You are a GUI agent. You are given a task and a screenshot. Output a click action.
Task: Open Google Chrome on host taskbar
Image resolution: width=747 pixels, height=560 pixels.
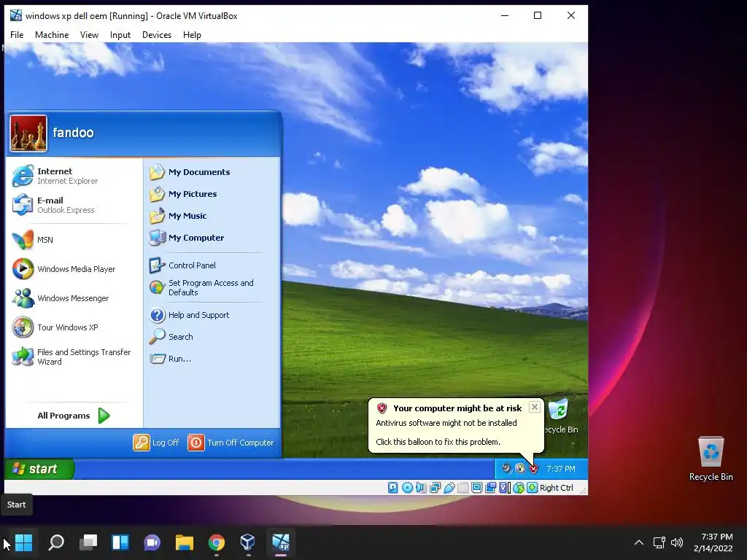click(x=216, y=542)
